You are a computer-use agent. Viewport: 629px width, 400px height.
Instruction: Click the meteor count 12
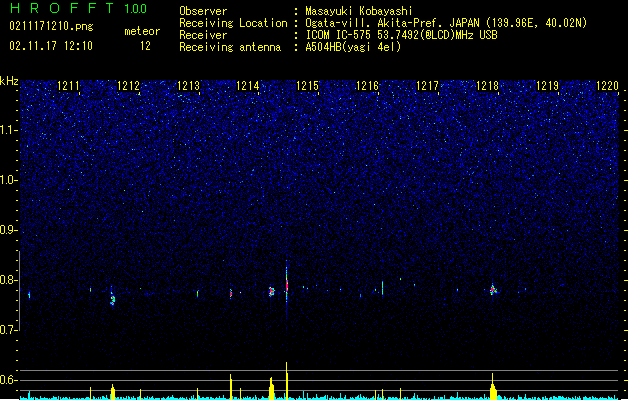click(145, 46)
